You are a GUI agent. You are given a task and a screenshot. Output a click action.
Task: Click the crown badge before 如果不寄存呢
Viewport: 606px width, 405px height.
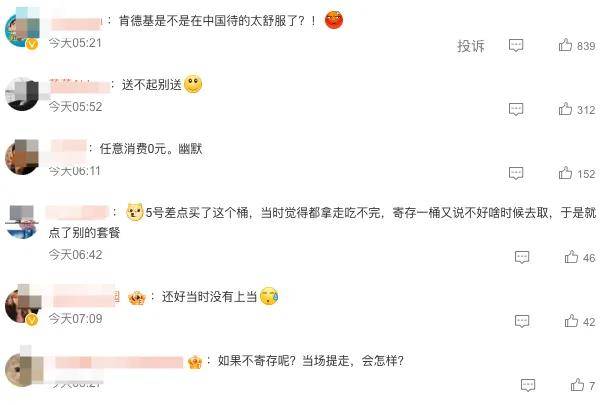[x=195, y=362]
